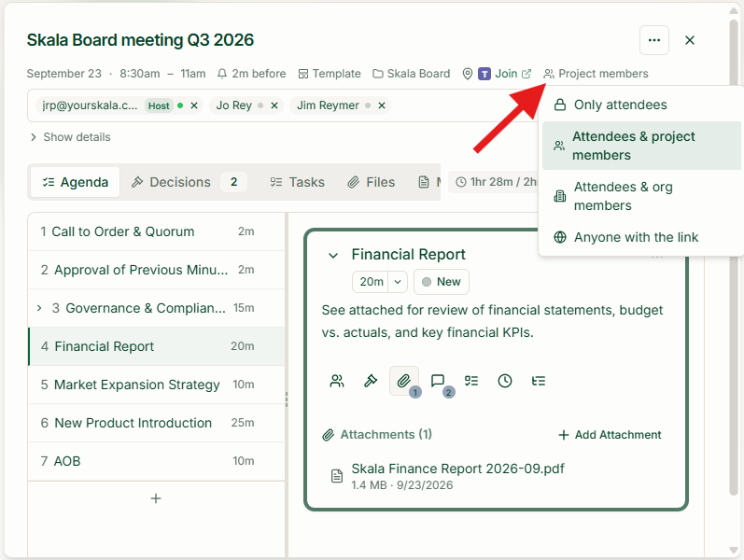
Task: Open the comments speech bubble icon
Action: (x=438, y=381)
